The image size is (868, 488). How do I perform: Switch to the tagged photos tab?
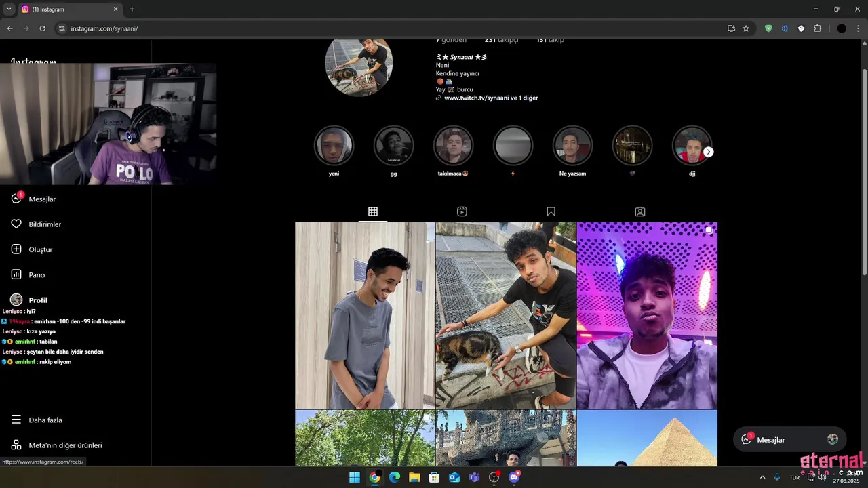click(x=640, y=211)
